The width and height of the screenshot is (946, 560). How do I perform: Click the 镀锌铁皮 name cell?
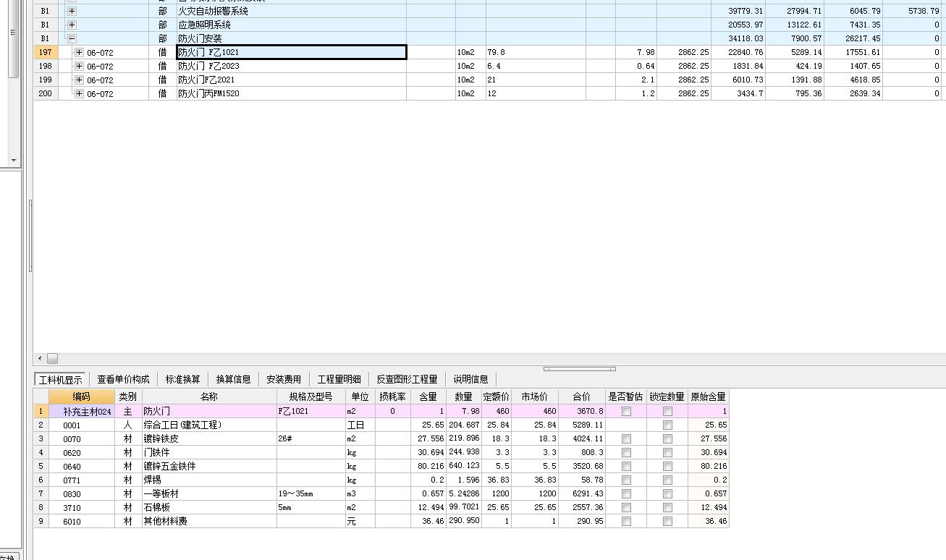[x=209, y=438]
